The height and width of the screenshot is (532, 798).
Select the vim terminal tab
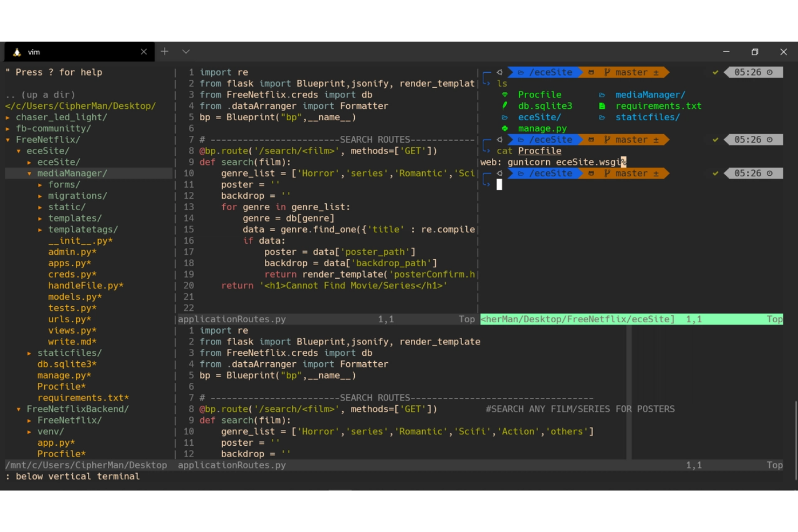[x=34, y=51]
